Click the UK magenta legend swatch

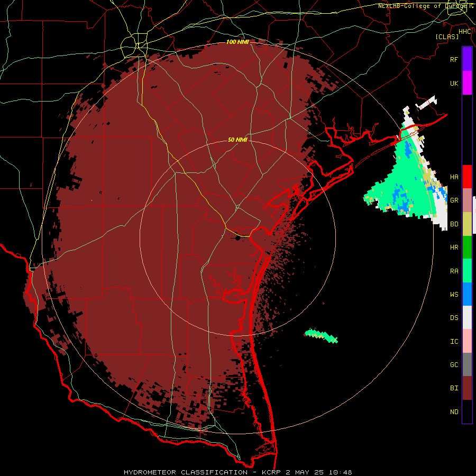(467, 83)
